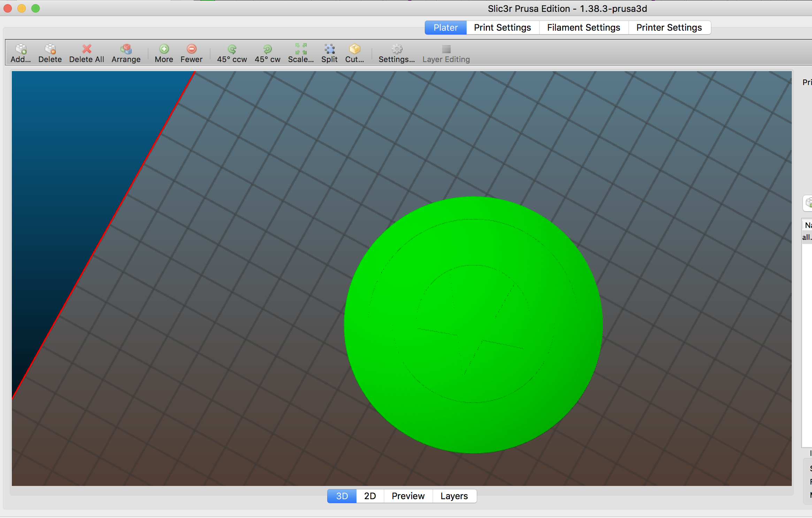The height and width of the screenshot is (518, 812).
Task: Open object Settings from the toolbar
Action: coord(397,53)
